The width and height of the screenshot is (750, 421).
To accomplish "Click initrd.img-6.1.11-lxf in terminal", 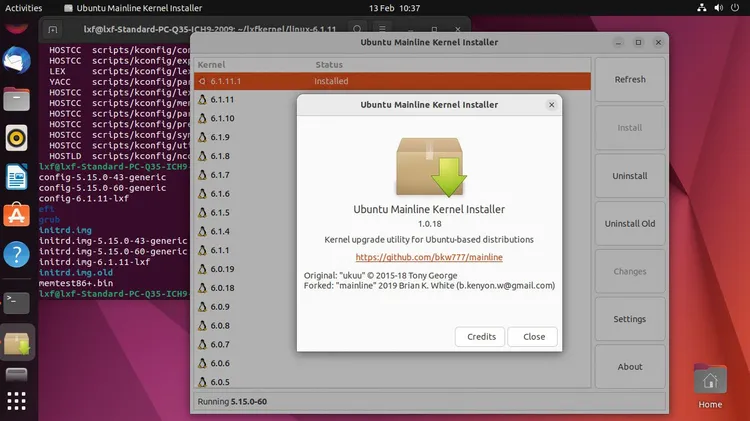I will (x=94, y=262).
